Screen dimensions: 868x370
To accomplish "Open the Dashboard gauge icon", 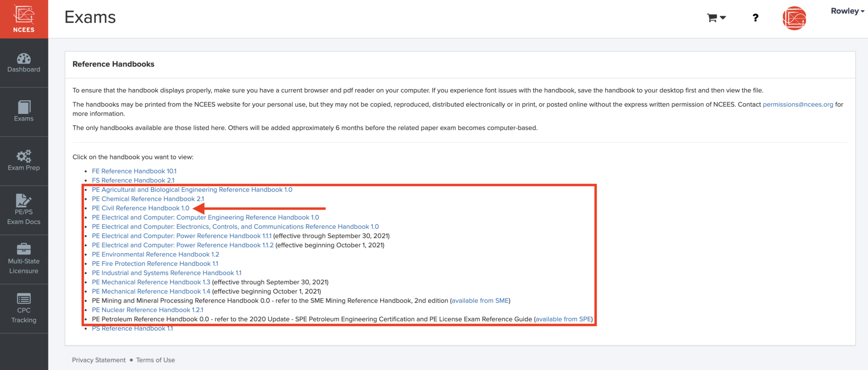I will tap(24, 59).
